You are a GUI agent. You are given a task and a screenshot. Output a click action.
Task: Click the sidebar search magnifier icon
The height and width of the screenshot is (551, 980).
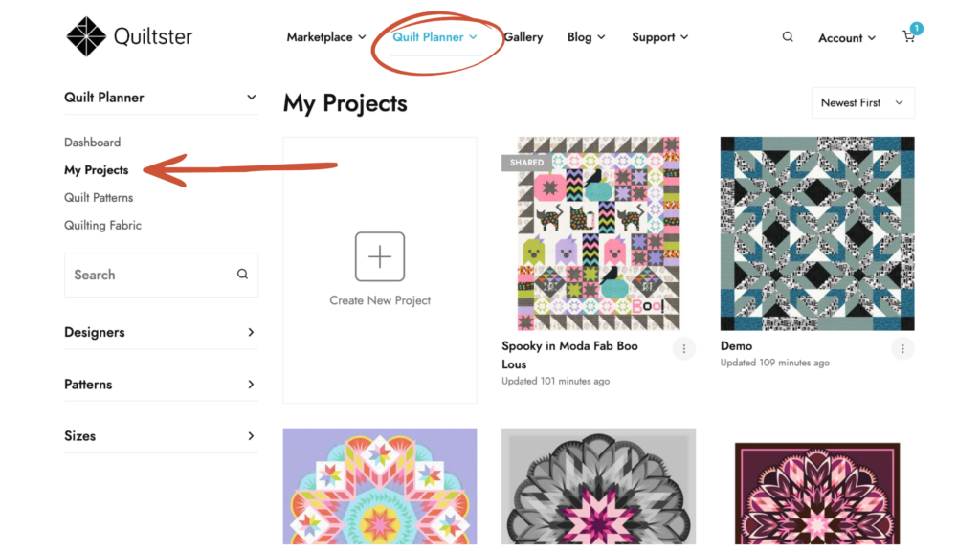click(242, 275)
